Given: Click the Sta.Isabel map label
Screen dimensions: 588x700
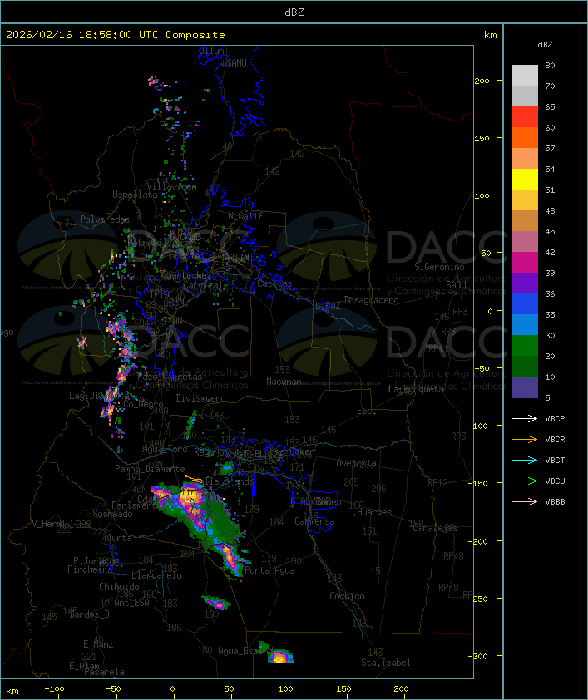Looking at the screenshot, I should coord(386,663).
